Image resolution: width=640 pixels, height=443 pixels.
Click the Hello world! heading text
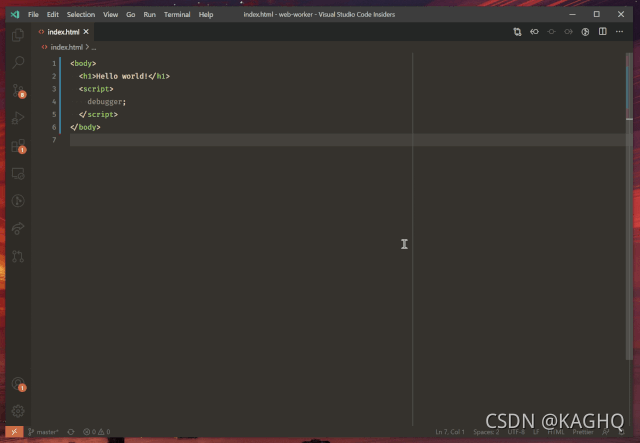pos(122,76)
